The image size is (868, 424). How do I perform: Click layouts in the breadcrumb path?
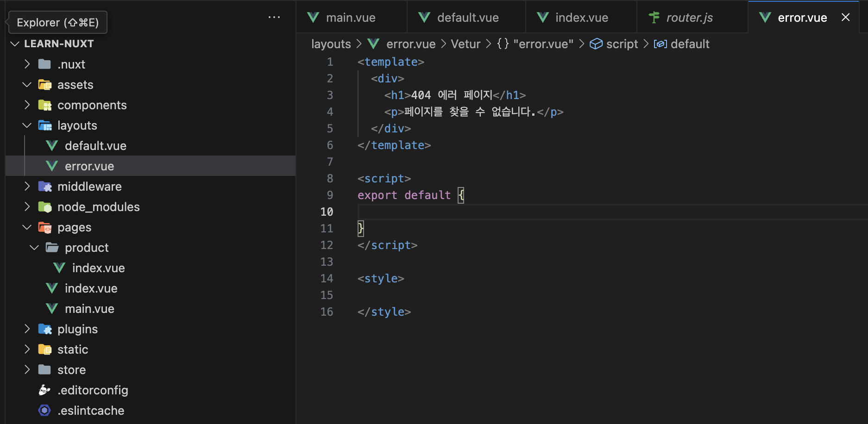pos(331,44)
